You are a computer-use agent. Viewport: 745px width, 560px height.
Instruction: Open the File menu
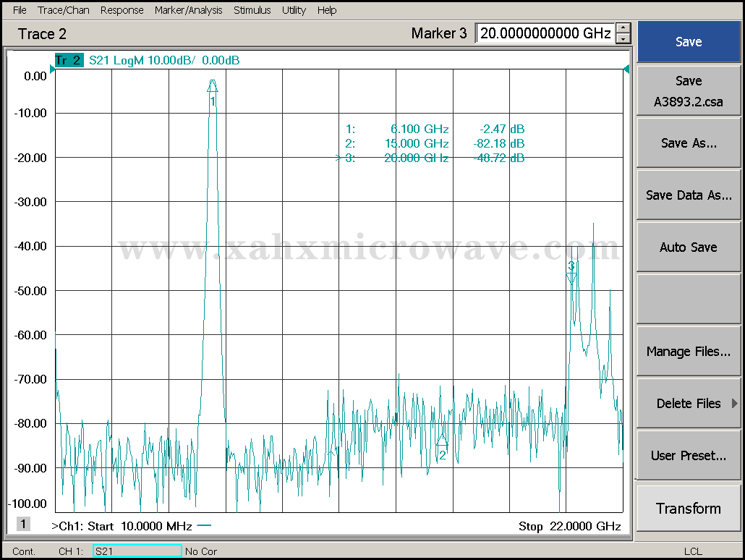coord(20,10)
